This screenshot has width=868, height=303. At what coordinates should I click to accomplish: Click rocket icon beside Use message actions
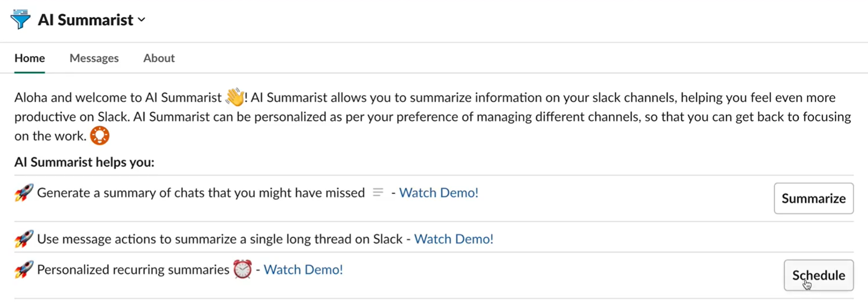24,239
